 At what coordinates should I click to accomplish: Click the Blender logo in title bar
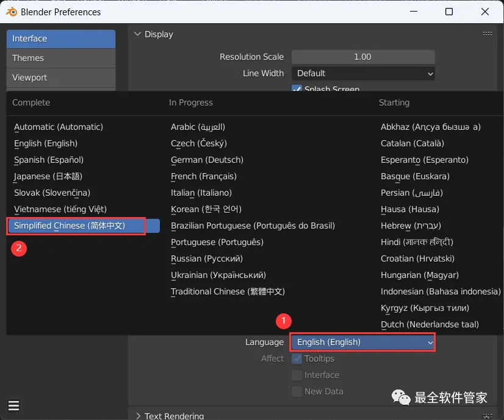pos(12,12)
